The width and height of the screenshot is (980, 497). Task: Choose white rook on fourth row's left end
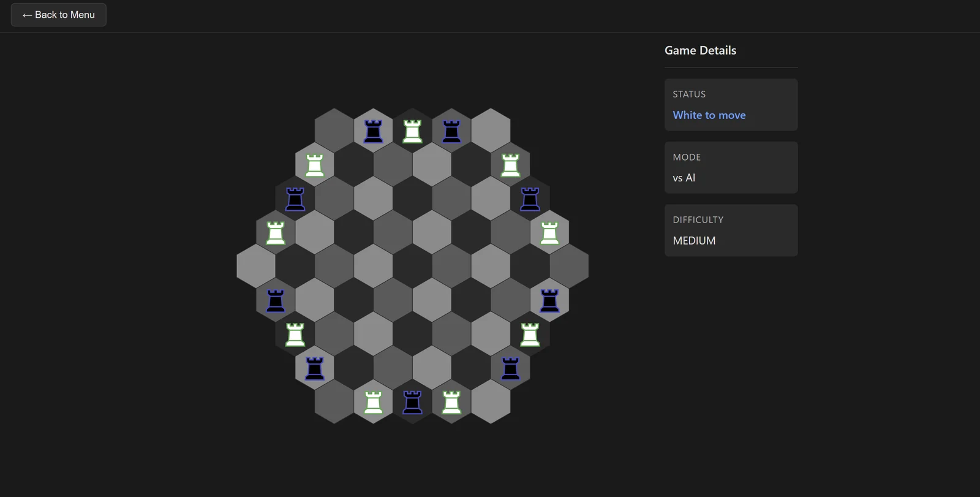pyautogui.click(x=275, y=233)
